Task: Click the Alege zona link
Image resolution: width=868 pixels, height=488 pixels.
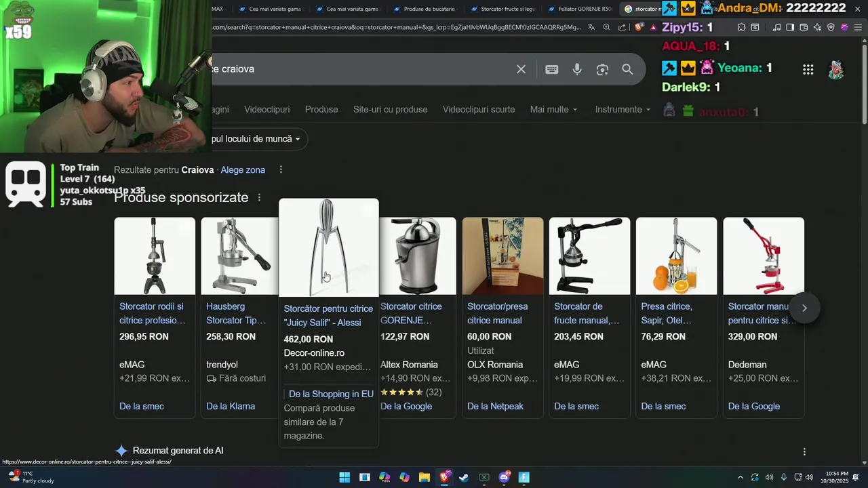Action: [x=243, y=170]
